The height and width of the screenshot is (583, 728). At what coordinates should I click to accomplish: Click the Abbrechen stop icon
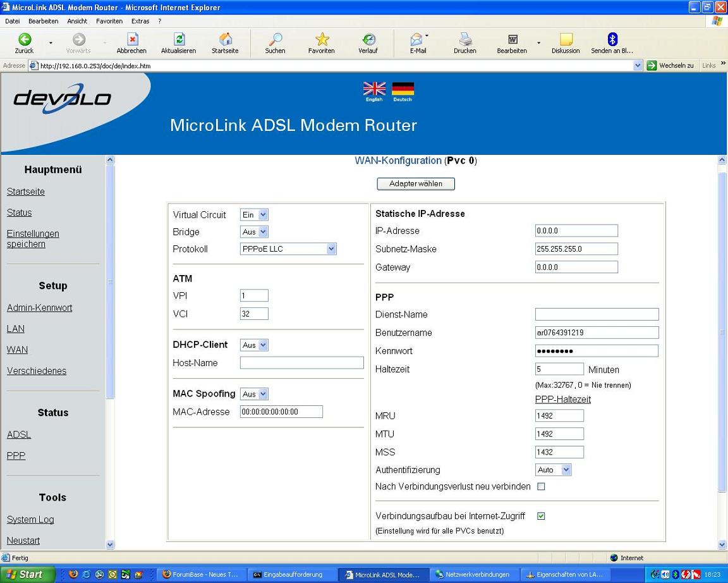[132, 39]
